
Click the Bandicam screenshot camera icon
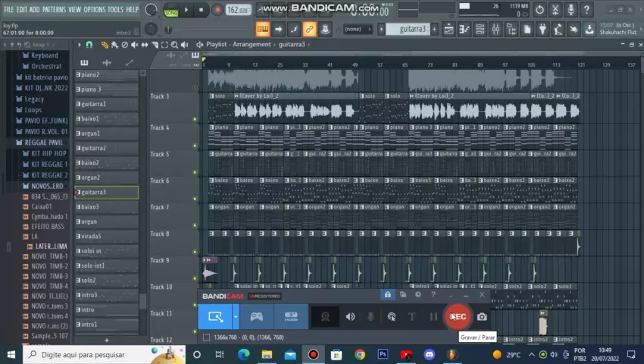(482, 316)
